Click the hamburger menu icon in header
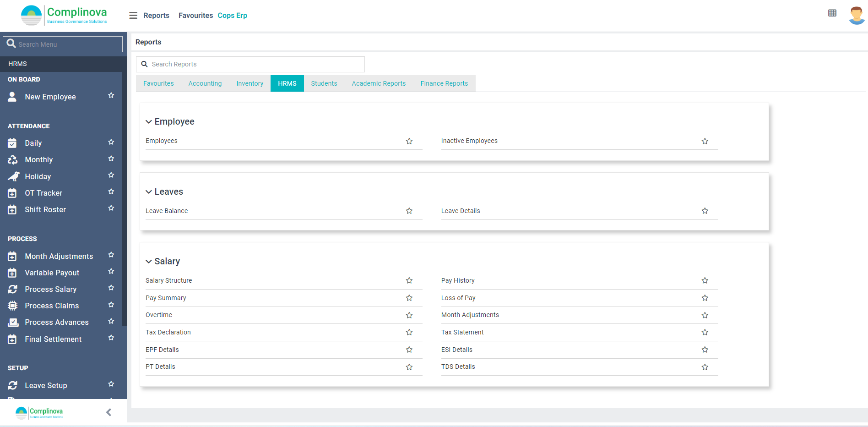Screen dimensions: 868x427 (x=133, y=16)
